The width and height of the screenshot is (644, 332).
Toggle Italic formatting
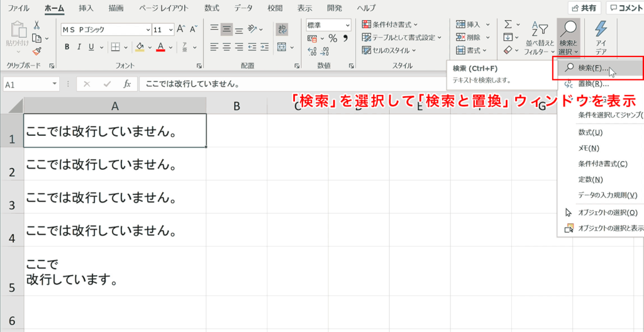tap(79, 47)
